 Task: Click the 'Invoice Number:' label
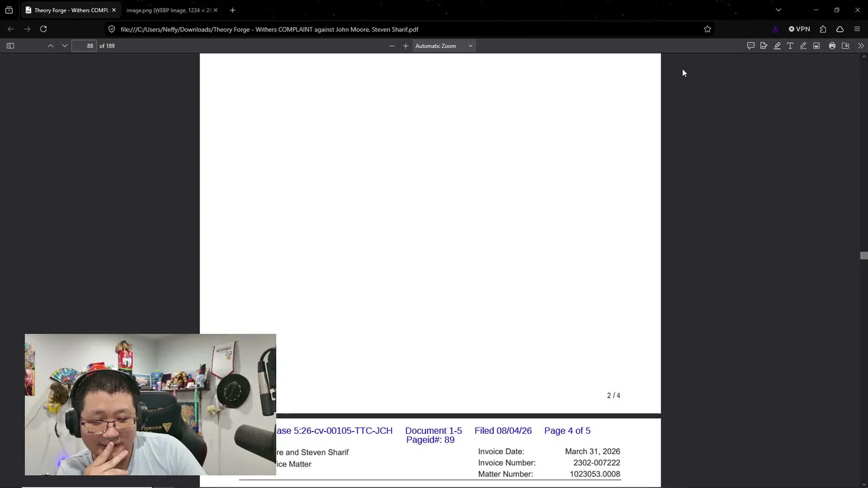click(507, 463)
